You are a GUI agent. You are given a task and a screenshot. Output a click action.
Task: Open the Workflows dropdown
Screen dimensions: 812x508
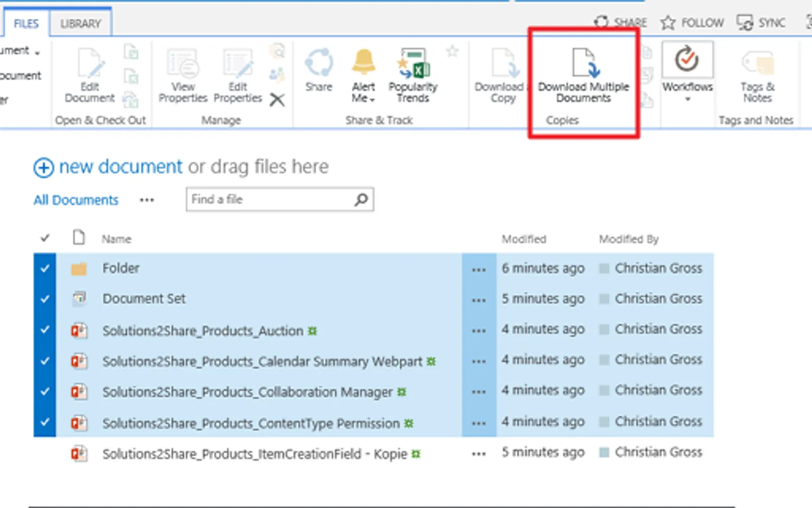click(688, 73)
